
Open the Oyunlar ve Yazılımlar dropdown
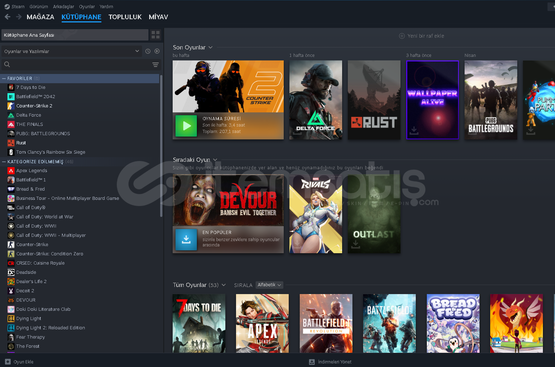pos(71,51)
